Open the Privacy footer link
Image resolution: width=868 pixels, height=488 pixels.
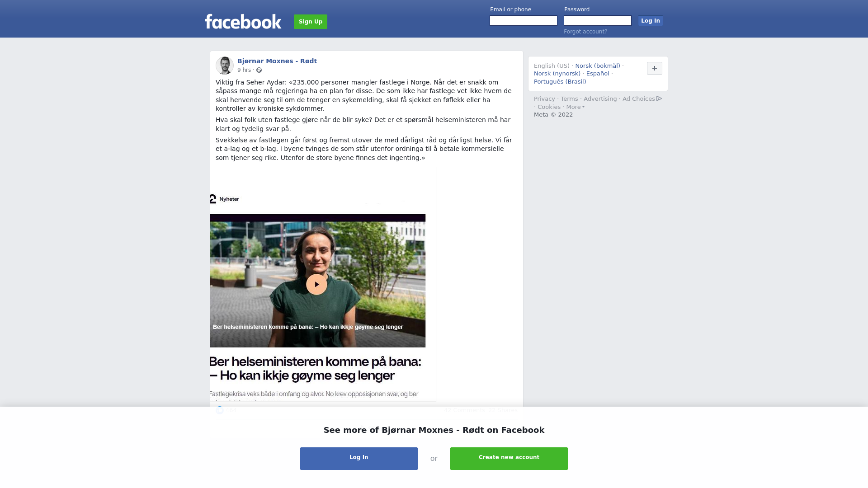pos(544,99)
